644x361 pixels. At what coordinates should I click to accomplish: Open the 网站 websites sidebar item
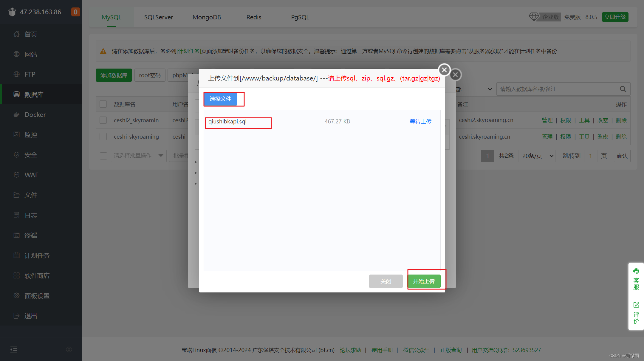coord(41,54)
